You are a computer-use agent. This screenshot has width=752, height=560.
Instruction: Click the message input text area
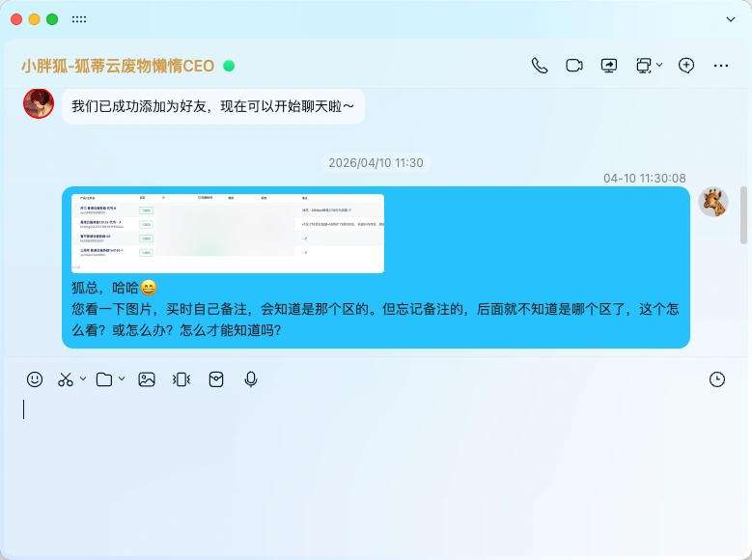click(x=375, y=475)
